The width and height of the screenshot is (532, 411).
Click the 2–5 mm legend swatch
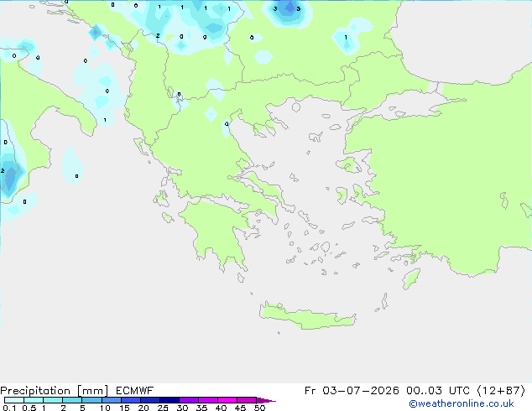coord(72,400)
